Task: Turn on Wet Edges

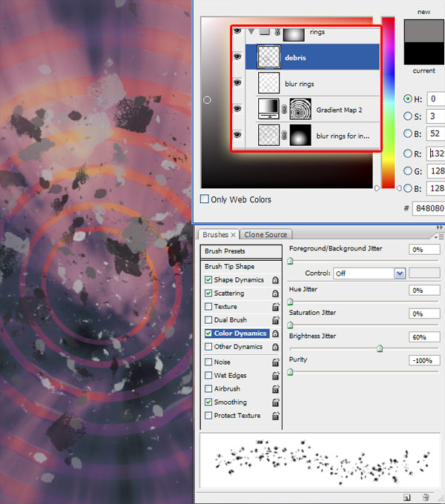Action: pos(208,376)
